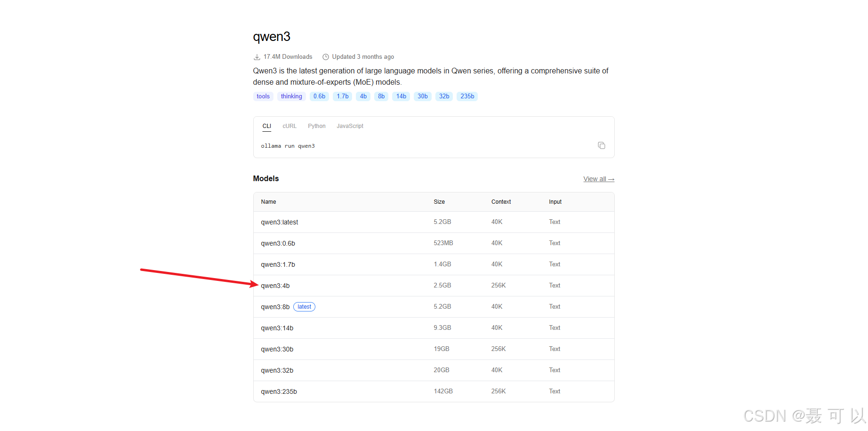Open the View all models link

tap(599, 179)
